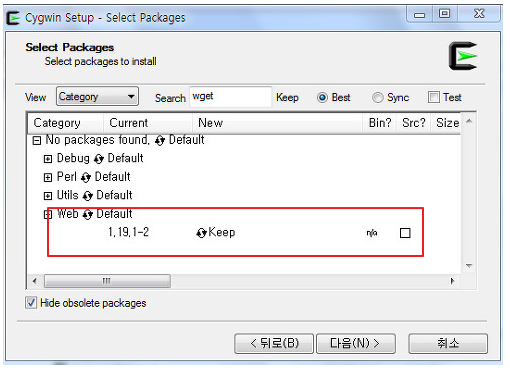Click the vertical scrollbar up arrow

tap(469, 121)
